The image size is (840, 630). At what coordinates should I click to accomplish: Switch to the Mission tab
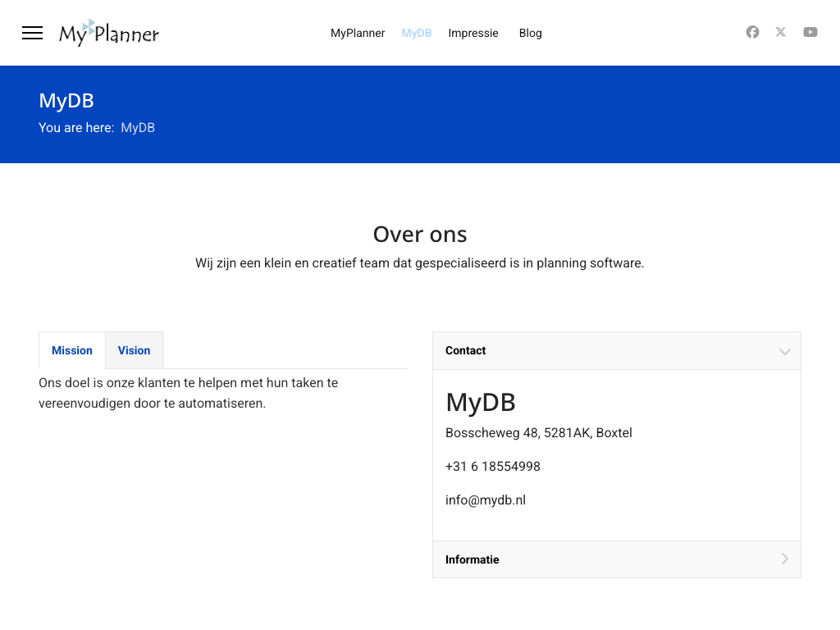(x=72, y=350)
